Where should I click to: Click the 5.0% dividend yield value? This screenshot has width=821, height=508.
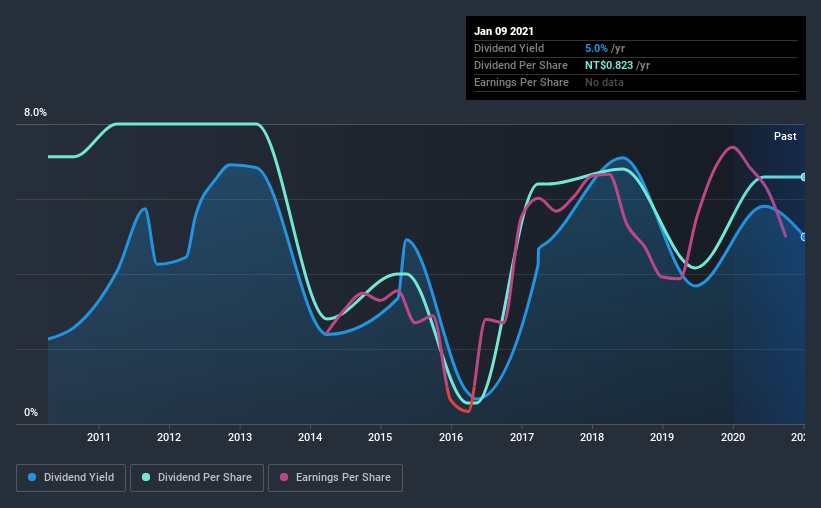(596, 48)
